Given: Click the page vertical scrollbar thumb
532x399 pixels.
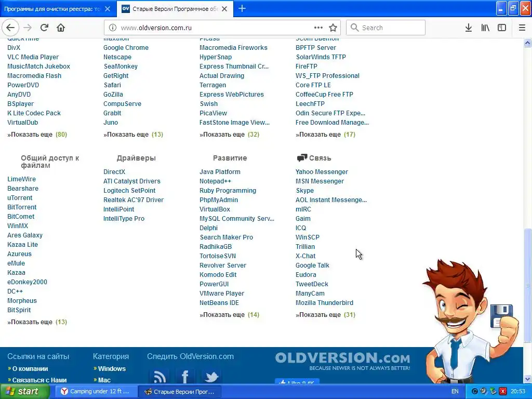Looking at the screenshot, I should coord(527,285).
